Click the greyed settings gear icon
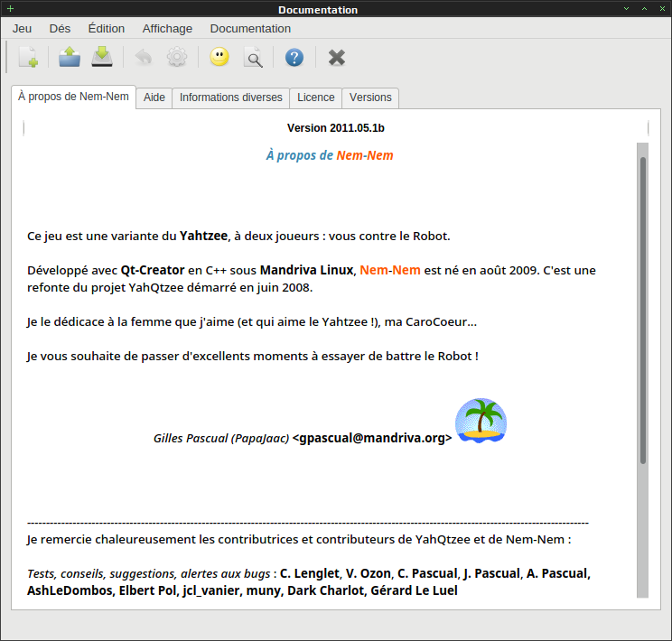This screenshot has height=641, width=672. coord(177,58)
